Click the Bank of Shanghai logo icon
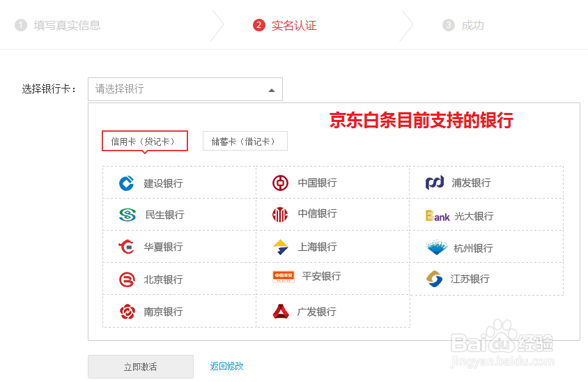The image size is (588, 382). click(281, 247)
